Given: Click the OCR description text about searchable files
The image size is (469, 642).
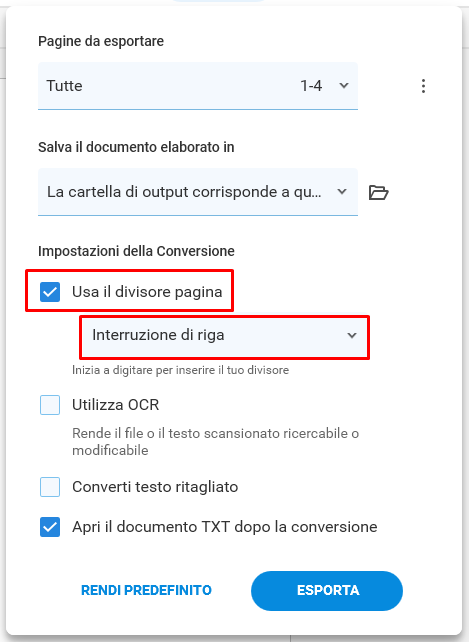Looking at the screenshot, I should pos(215,442).
